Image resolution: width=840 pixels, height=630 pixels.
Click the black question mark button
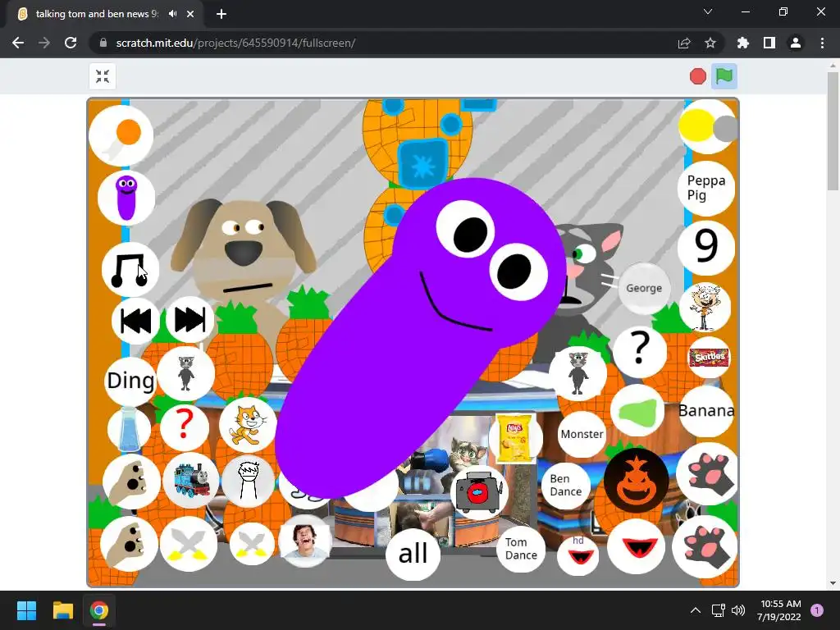pos(640,351)
